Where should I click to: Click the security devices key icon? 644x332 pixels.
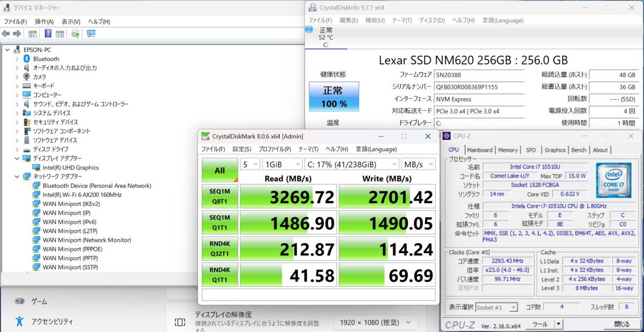click(x=26, y=122)
